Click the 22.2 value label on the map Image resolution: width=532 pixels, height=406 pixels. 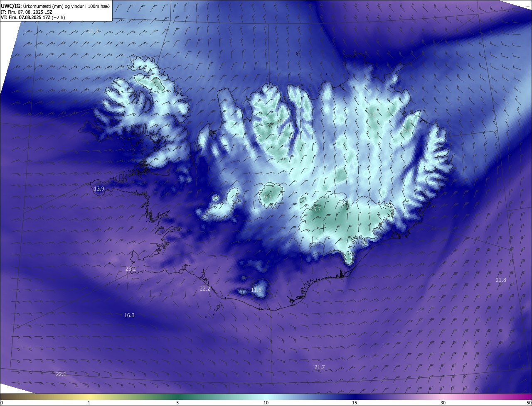coord(205,289)
